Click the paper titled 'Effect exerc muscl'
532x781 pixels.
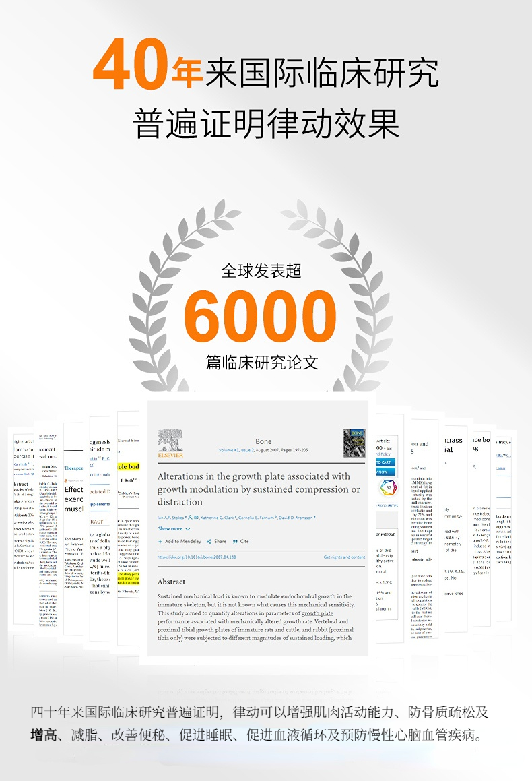(x=73, y=499)
